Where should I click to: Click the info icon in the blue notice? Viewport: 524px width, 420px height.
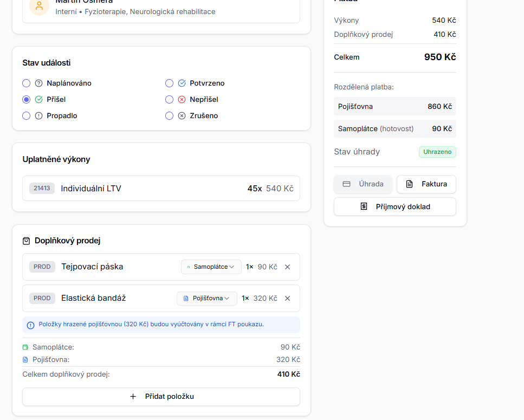coord(31,325)
